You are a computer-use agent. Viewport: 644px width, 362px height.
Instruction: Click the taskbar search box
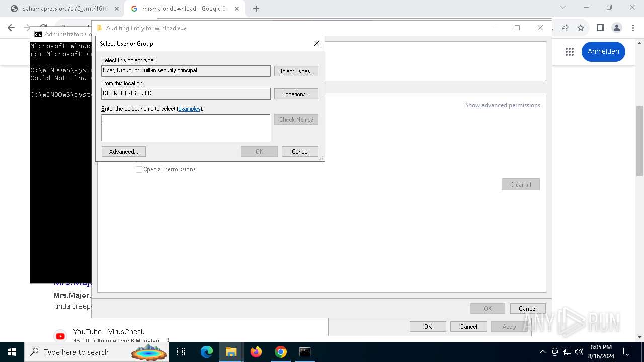pos(97,352)
